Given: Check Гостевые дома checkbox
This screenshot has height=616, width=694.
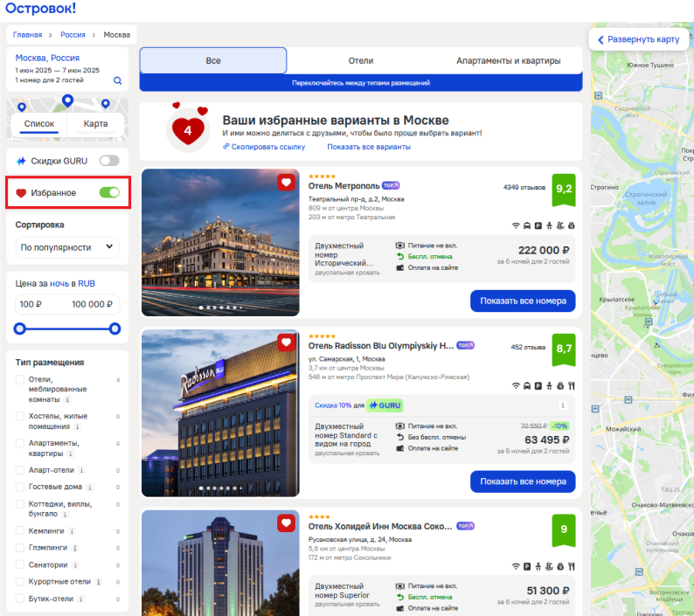Looking at the screenshot, I should click(20, 487).
